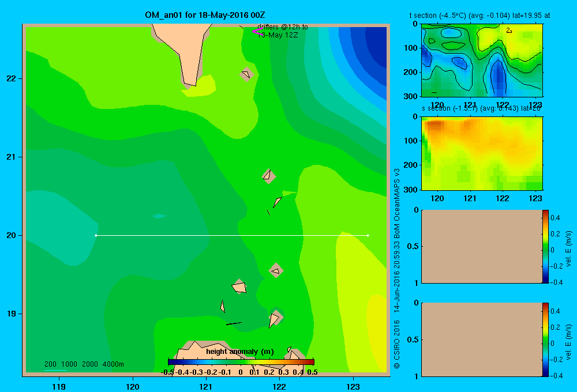
Task: Click the small island near 21.5°E, 22°N
Action: point(246,74)
